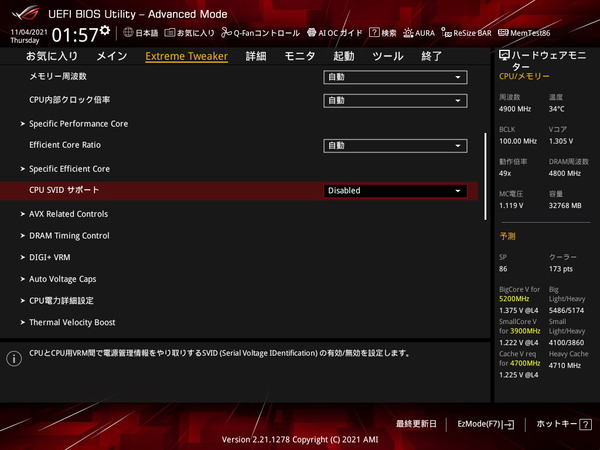600x450 pixels.
Task: Click the EzMode exit arrow icon
Action: 509,424
